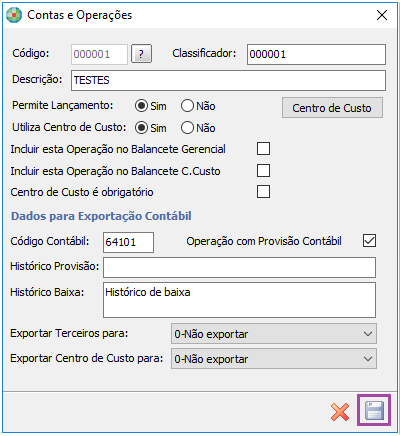Click into the Descrição field with TESTES
The width and height of the screenshot is (400, 436).
tap(228, 80)
